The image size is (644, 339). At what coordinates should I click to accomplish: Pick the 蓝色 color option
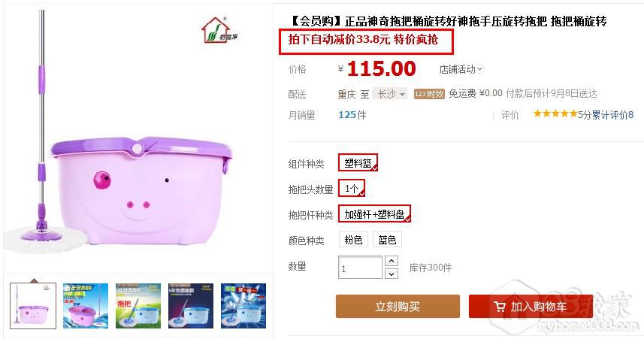[387, 240]
